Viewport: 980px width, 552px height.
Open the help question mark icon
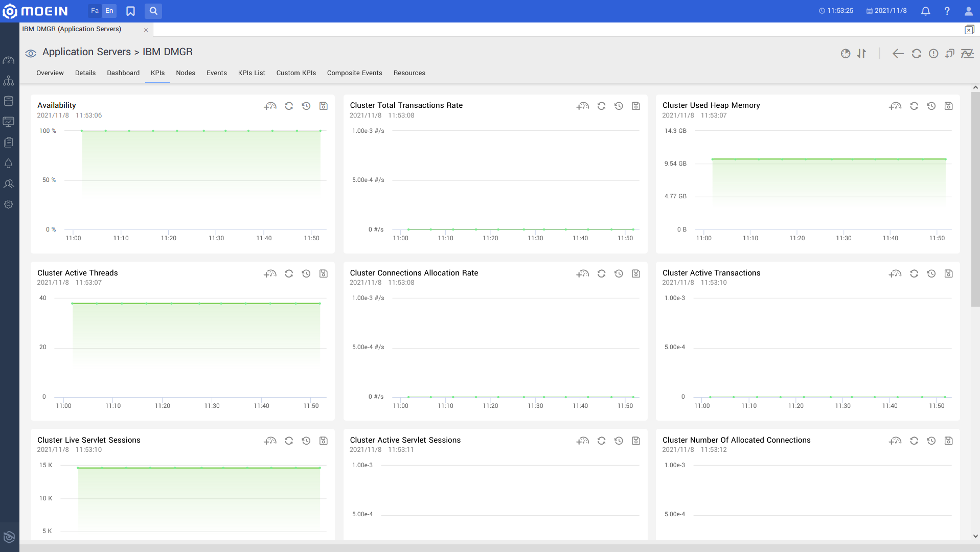(x=947, y=11)
